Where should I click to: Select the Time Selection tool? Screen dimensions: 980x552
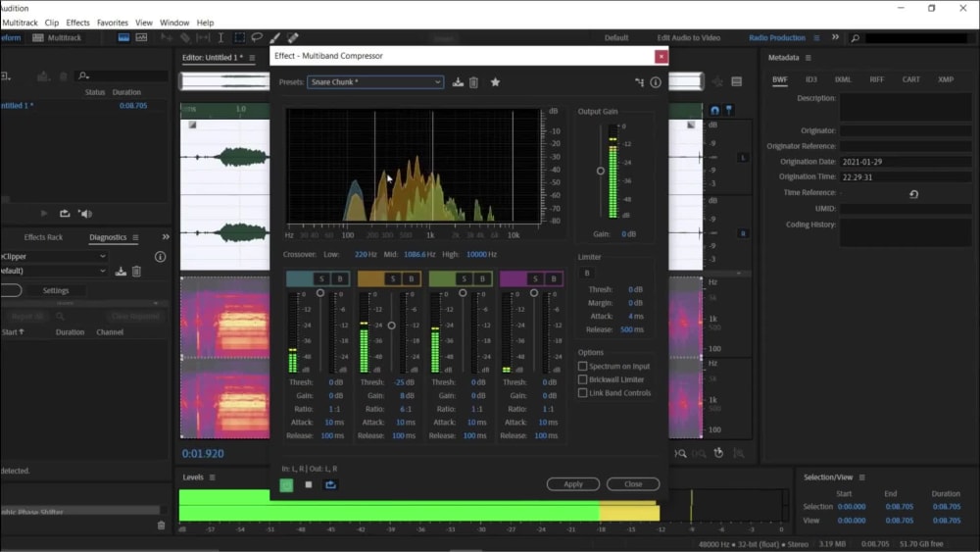220,37
